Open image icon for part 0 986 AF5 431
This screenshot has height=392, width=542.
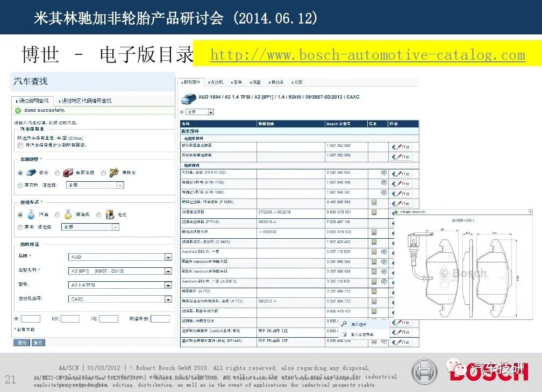pos(374,311)
